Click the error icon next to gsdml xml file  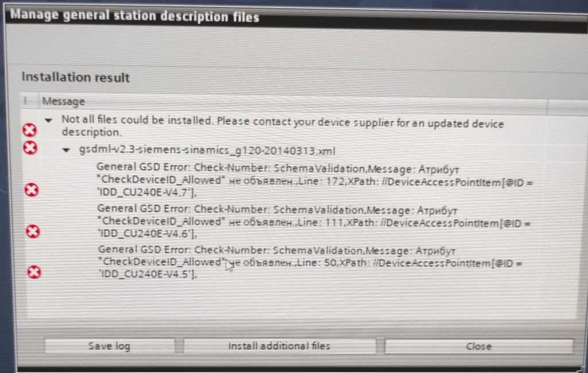click(30, 147)
